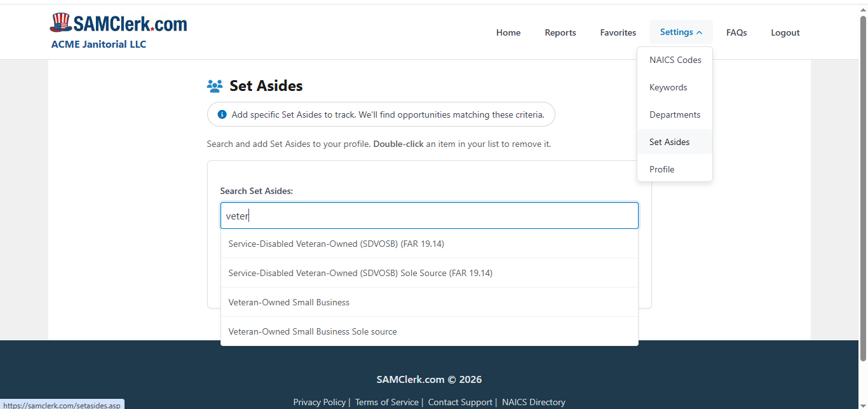Click the page scrollbar on the right
The image size is (868, 409).
[864, 191]
